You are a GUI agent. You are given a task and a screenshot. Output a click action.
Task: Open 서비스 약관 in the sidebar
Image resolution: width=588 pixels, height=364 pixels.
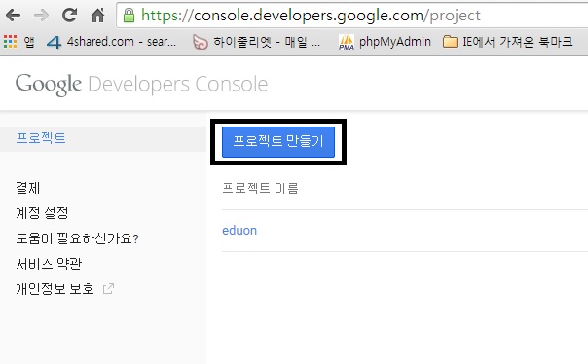pos(49,264)
